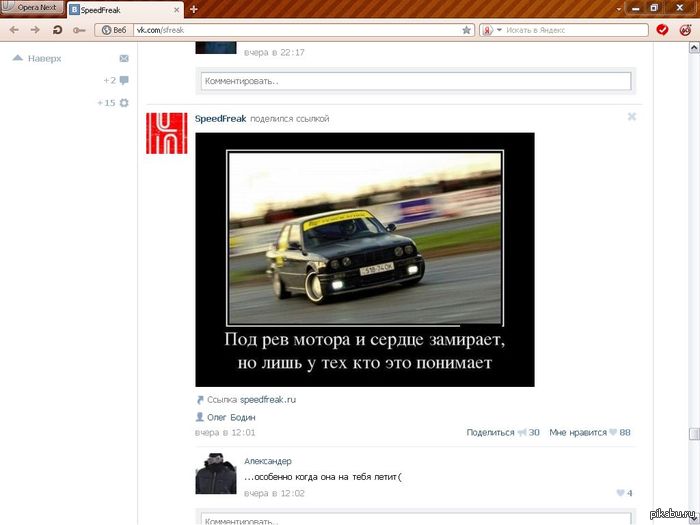Open the new messages envelope icon in sidebar
The width and height of the screenshot is (700, 525).
124,59
